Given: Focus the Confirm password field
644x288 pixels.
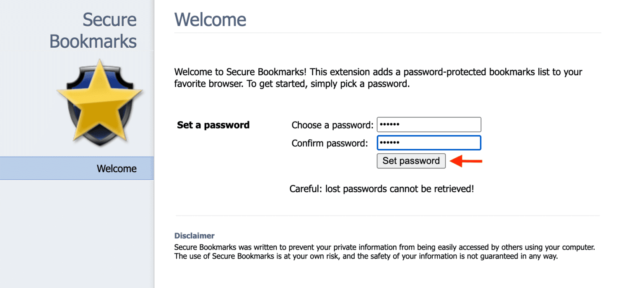Looking at the screenshot, I should click(428, 143).
